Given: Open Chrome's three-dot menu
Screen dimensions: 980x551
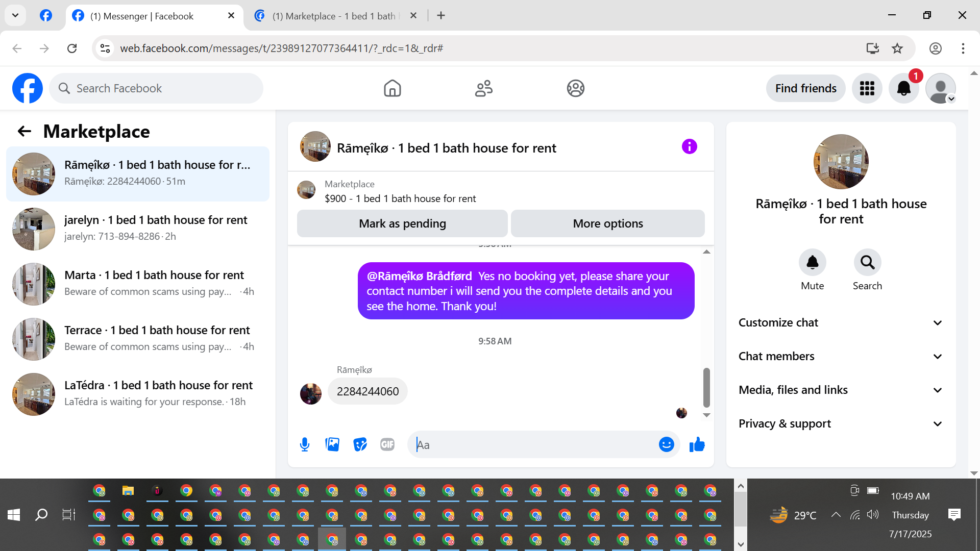Looking at the screenshot, I should pos(963,48).
